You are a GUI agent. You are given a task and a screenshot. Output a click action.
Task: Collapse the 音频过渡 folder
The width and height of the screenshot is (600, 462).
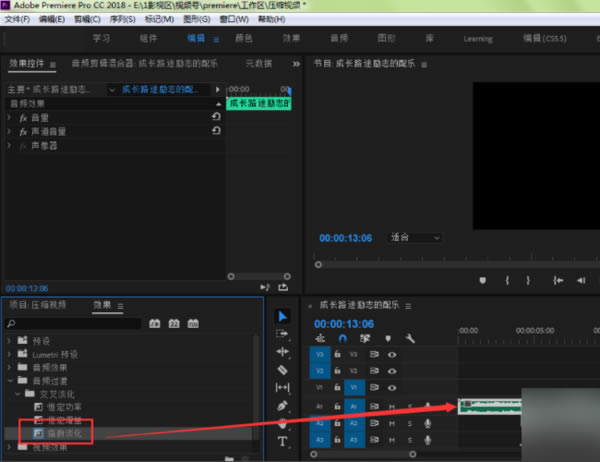pyautogui.click(x=11, y=380)
